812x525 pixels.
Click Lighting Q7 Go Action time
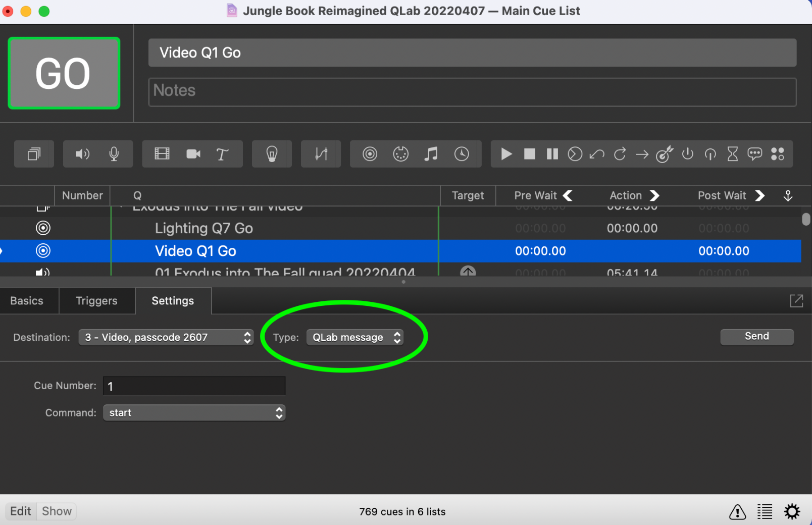click(632, 228)
